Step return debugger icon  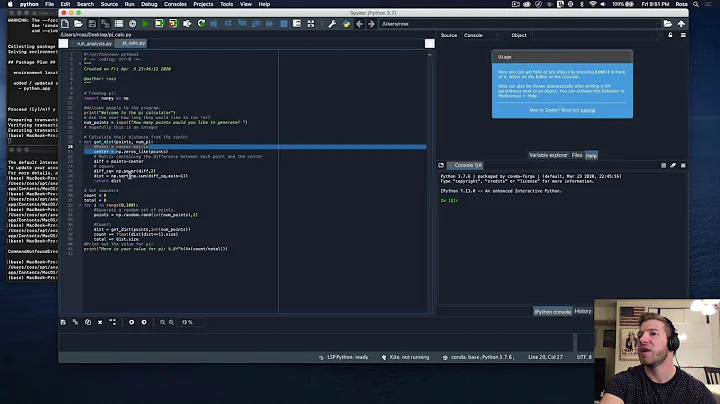(x=255, y=24)
